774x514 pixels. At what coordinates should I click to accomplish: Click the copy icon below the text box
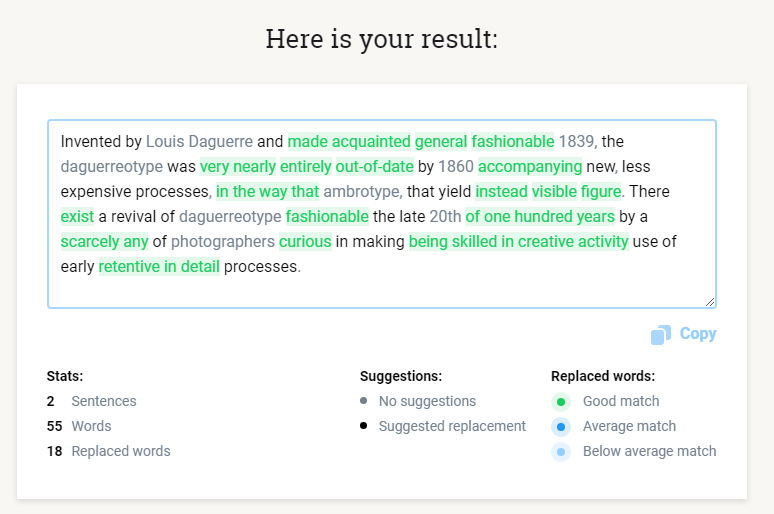[x=660, y=335]
